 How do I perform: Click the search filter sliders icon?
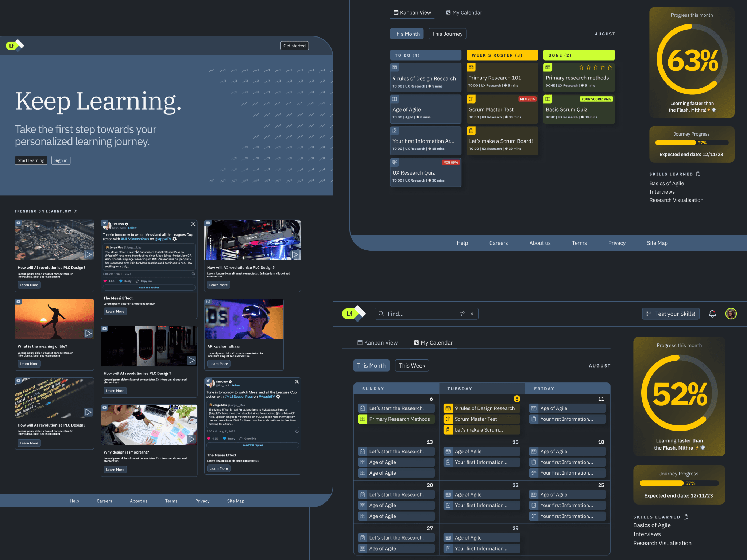tap(462, 314)
